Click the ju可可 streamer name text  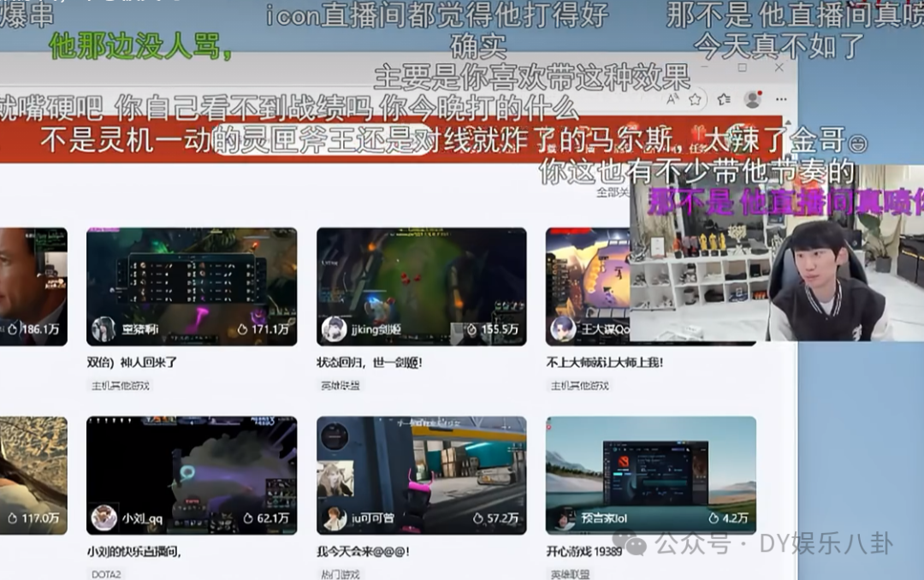(372, 518)
